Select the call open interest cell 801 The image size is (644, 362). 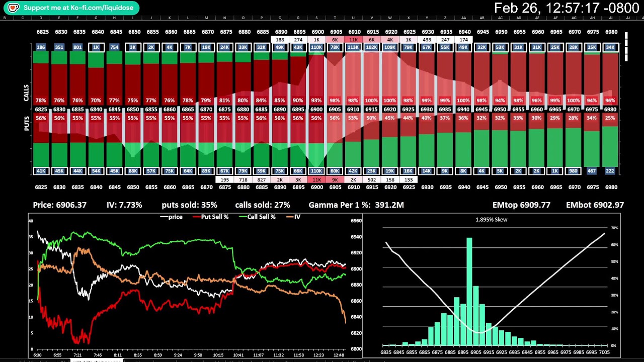click(77, 47)
